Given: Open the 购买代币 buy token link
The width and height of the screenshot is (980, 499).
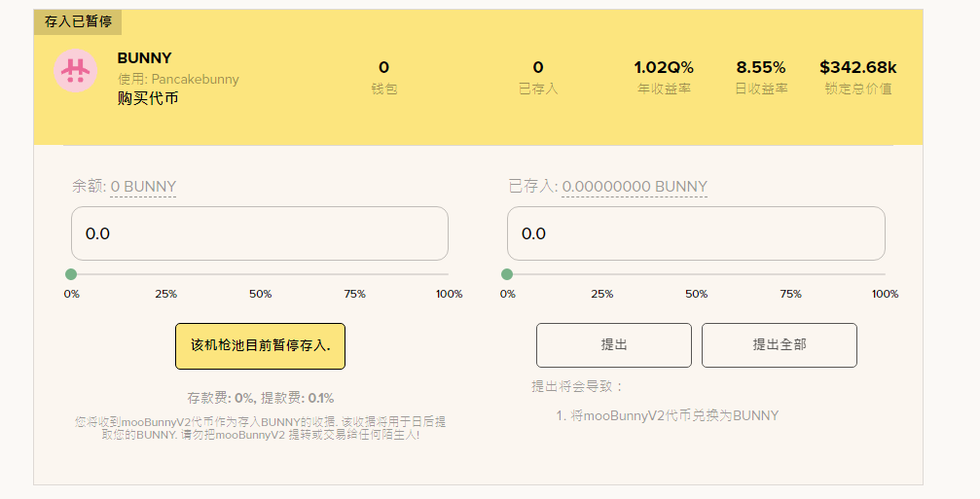Looking at the screenshot, I should [x=148, y=98].
